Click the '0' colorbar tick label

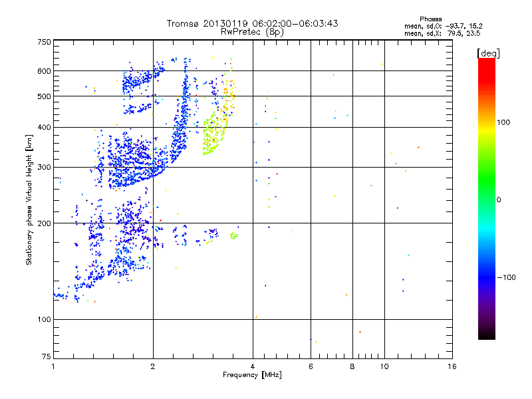pyautogui.click(x=499, y=200)
